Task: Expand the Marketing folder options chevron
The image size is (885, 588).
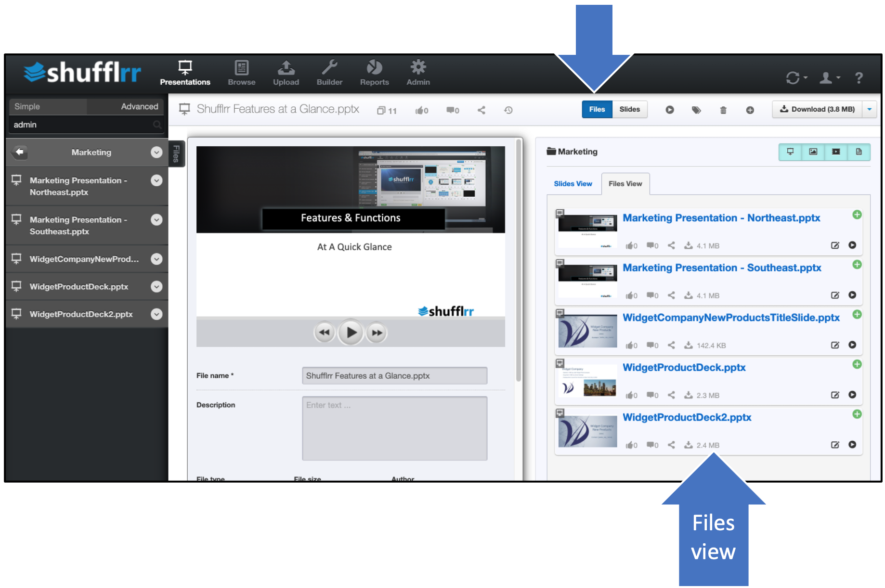Action: [156, 152]
